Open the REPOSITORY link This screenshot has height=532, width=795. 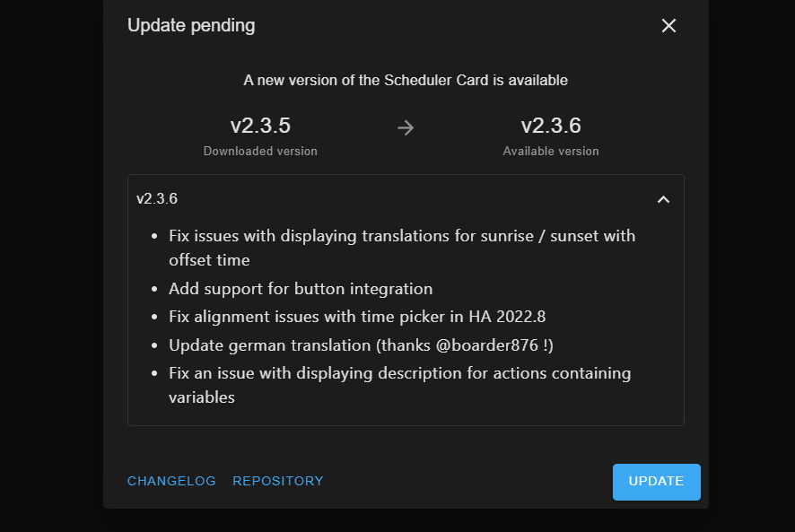click(278, 481)
